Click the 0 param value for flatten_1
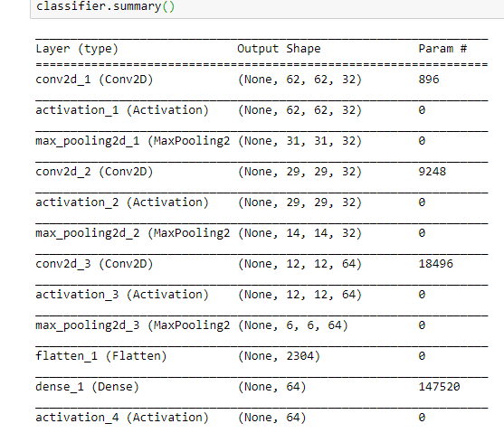 [422, 356]
